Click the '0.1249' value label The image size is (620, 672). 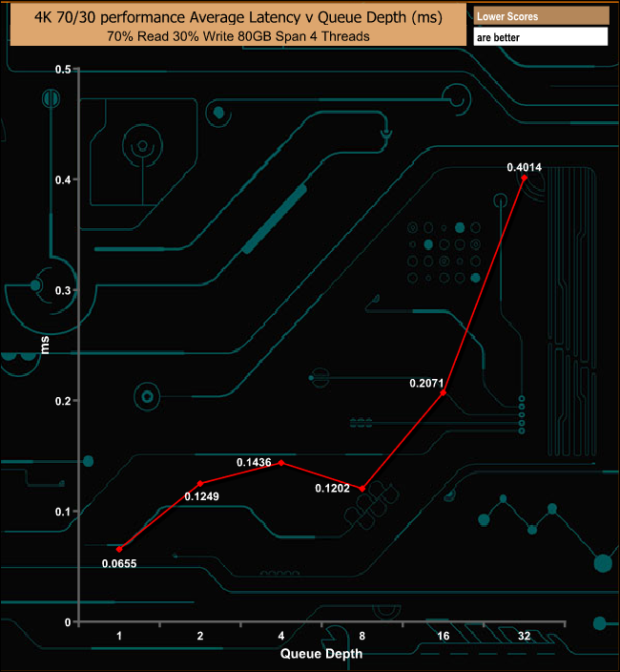tap(201, 496)
